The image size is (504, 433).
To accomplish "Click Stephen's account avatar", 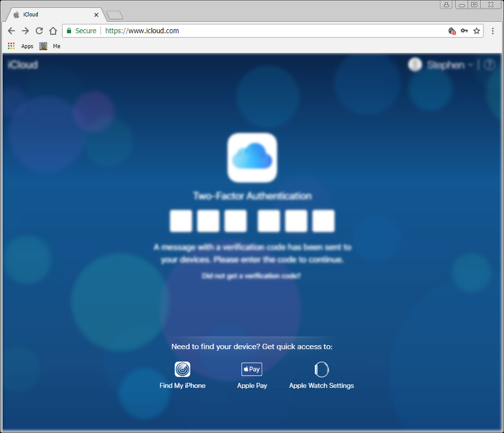I will [x=415, y=65].
